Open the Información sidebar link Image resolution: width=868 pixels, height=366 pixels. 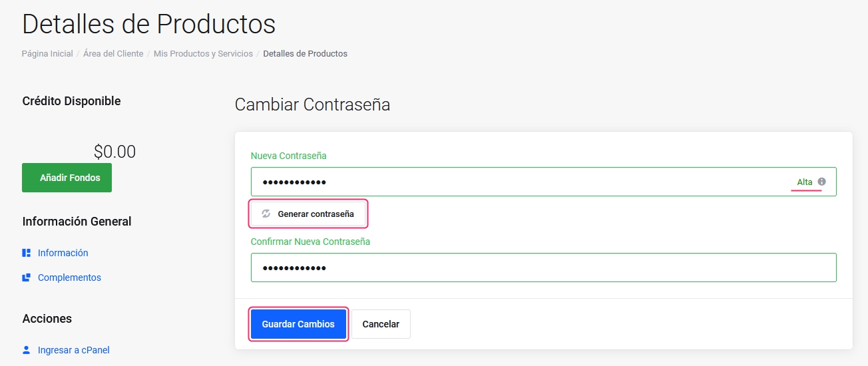click(x=63, y=253)
